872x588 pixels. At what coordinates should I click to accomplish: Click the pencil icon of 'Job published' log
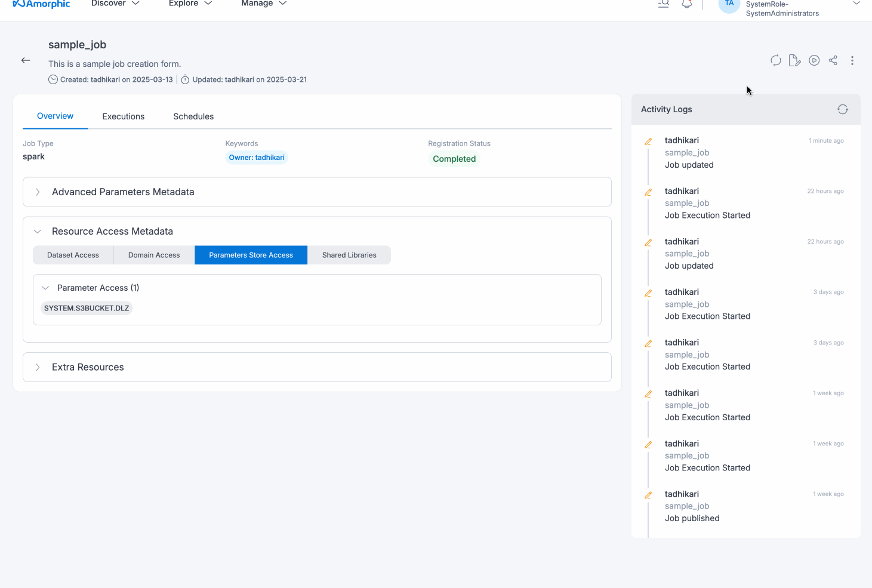pyautogui.click(x=648, y=495)
